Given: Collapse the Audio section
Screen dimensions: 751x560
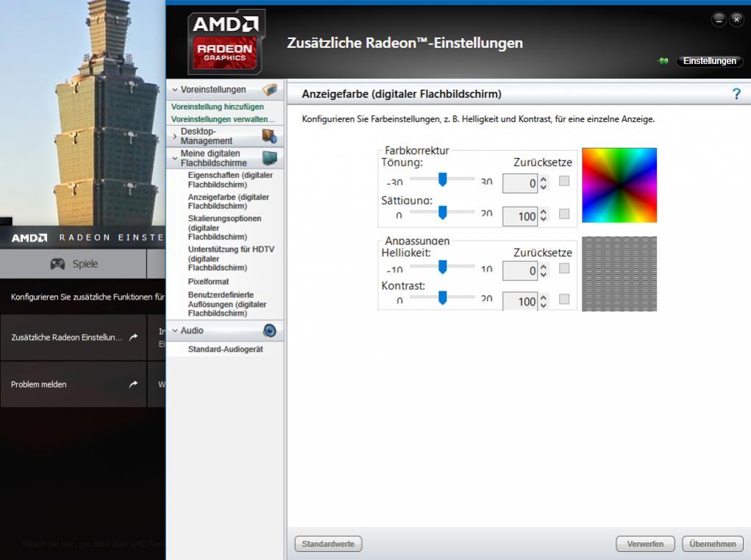Looking at the screenshot, I should point(175,330).
